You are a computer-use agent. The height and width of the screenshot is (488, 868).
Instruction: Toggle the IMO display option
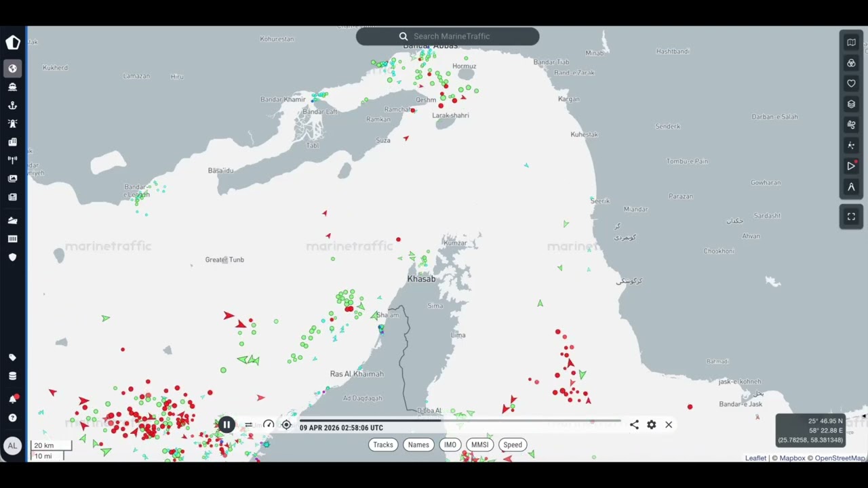pyautogui.click(x=450, y=445)
